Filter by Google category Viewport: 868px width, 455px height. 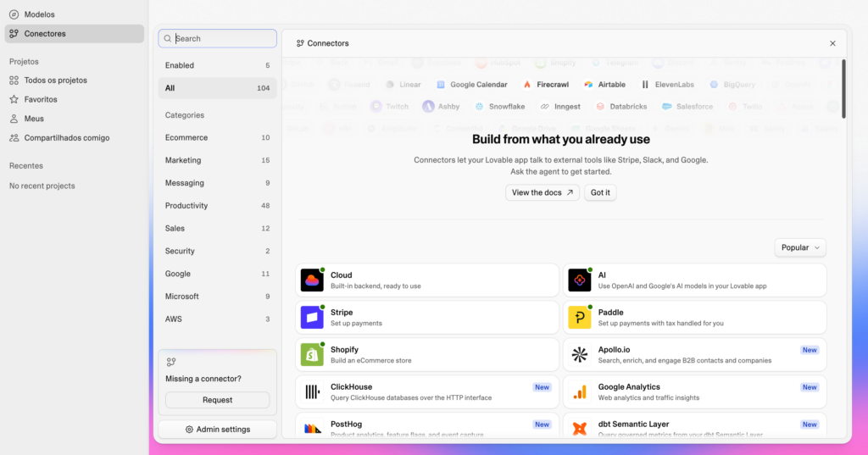tap(218, 274)
